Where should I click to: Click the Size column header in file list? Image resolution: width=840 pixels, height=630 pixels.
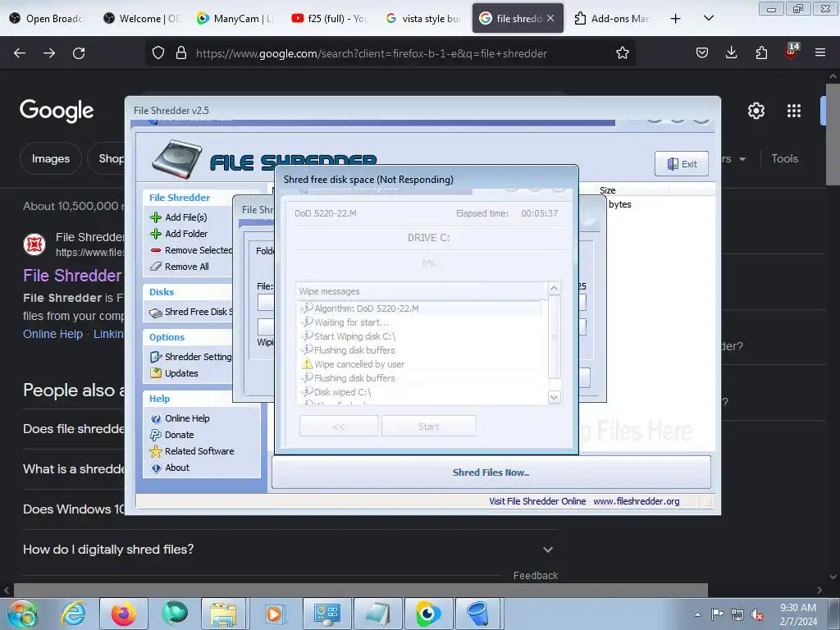pyautogui.click(x=632, y=190)
